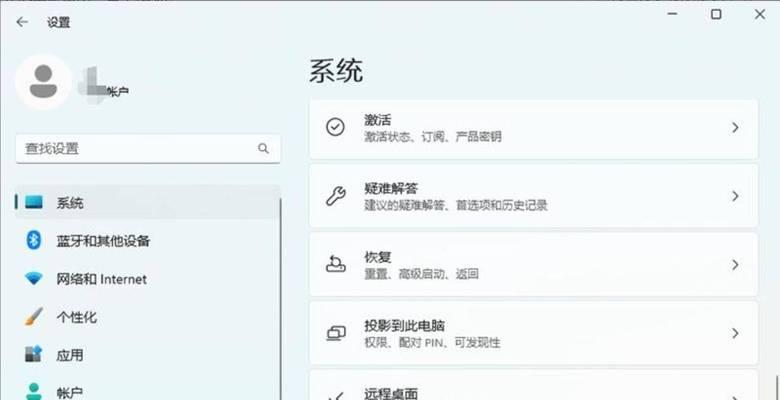Select the 系统 monitor icon in sidebar
The image size is (780, 400).
click(x=34, y=202)
